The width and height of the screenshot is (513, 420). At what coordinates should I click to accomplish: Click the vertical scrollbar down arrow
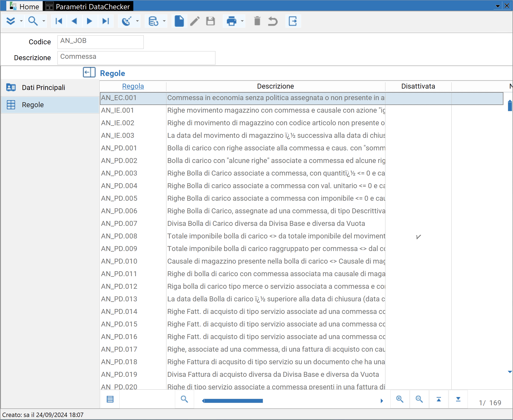[510, 372]
